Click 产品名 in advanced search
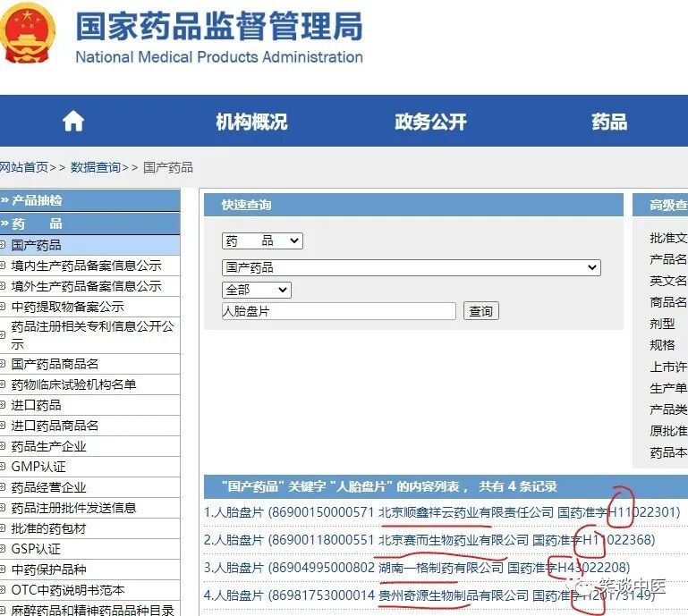The image size is (688, 616). 667,259
